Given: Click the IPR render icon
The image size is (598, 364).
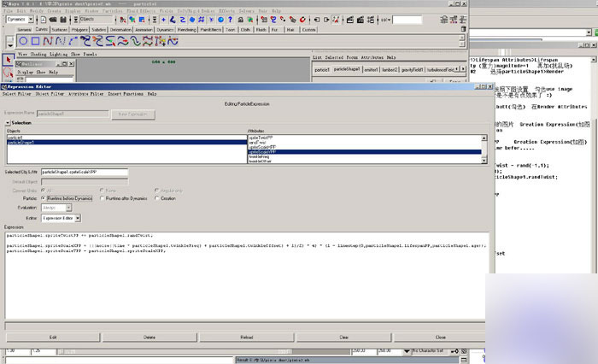Looking at the screenshot, I should [x=360, y=20].
